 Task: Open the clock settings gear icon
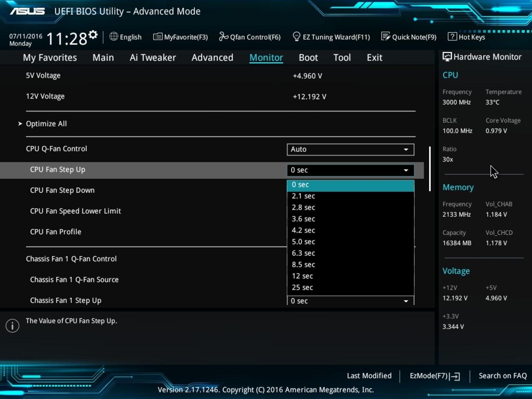(93, 35)
